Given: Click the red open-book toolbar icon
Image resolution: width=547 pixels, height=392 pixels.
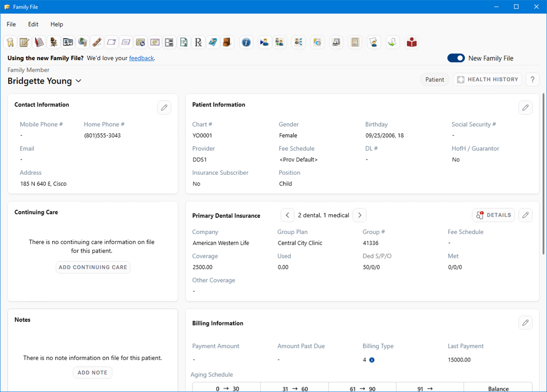Looking at the screenshot, I should pyautogui.click(x=39, y=42).
